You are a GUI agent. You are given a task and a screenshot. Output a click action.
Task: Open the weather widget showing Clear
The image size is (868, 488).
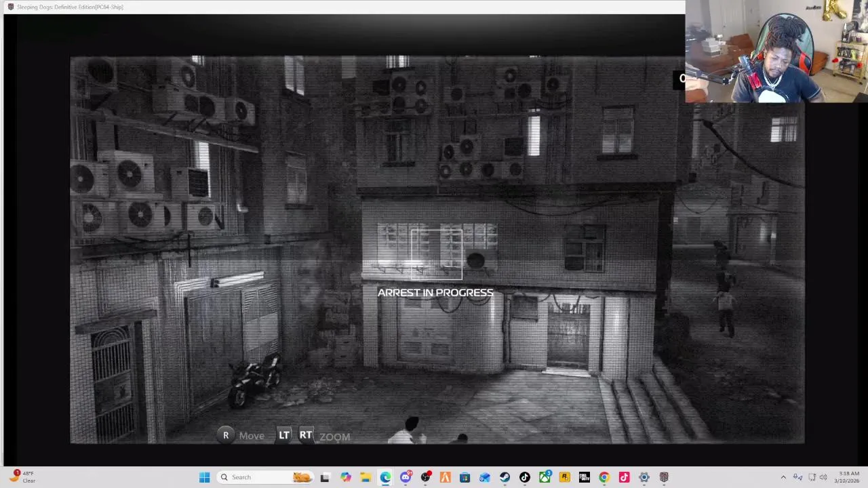click(x=22, y=477)
